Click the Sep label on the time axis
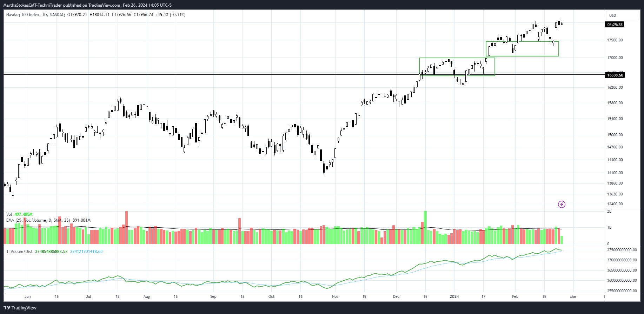This screenshot has width=644, height=314. [x=213, y=296]
